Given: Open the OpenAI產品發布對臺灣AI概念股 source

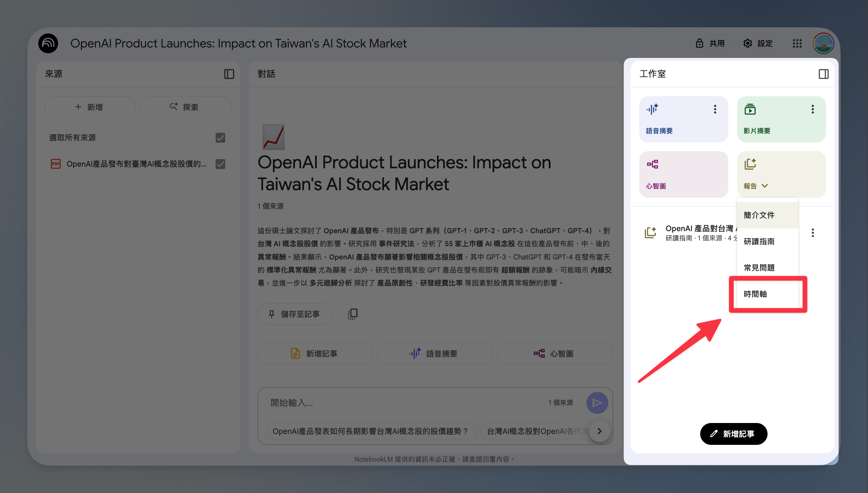Looking at the screenshot, I should (136, 164).
